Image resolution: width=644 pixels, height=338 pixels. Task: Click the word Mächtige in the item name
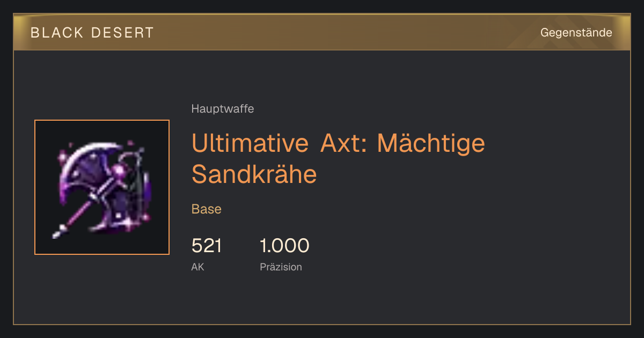point(431,144)
